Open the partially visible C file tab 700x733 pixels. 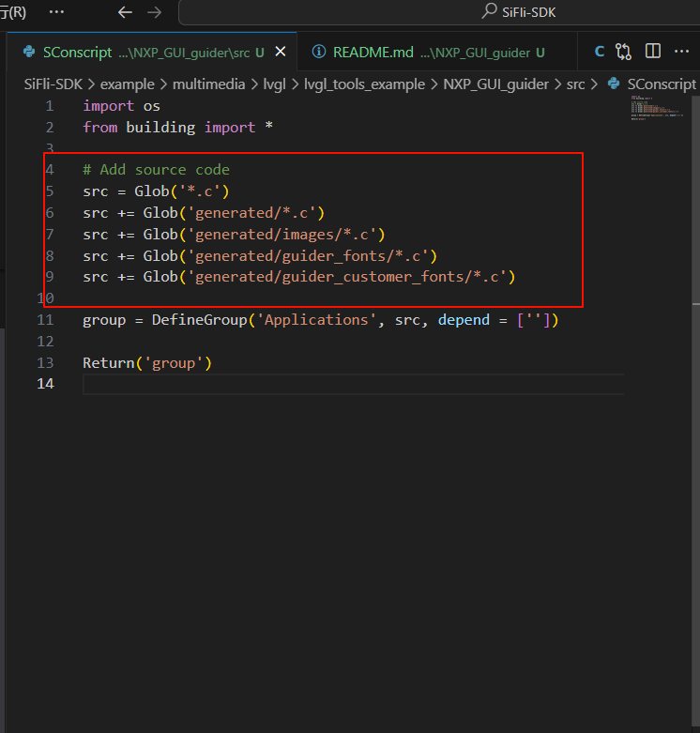click(600, 53)
